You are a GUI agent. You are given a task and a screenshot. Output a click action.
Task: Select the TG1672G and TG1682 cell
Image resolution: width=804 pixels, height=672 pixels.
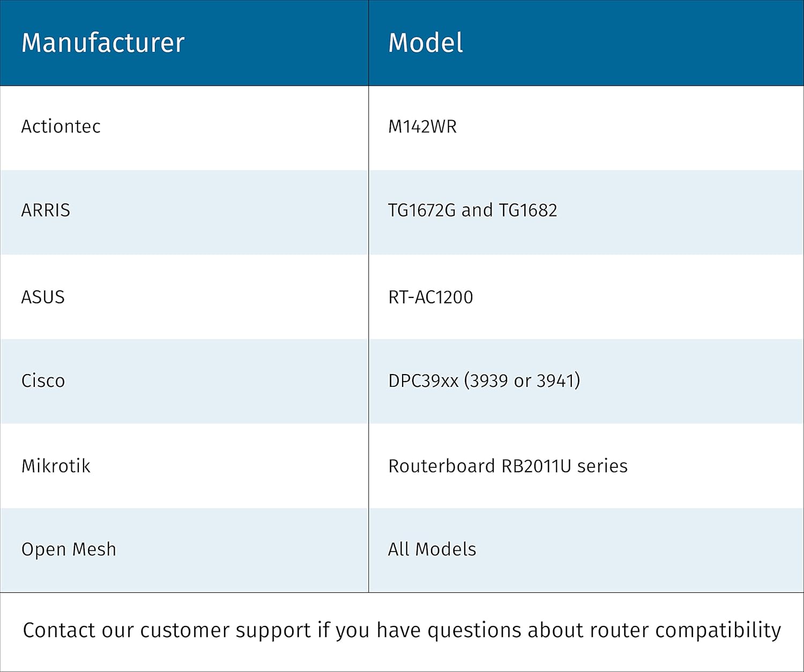[472, 211]
